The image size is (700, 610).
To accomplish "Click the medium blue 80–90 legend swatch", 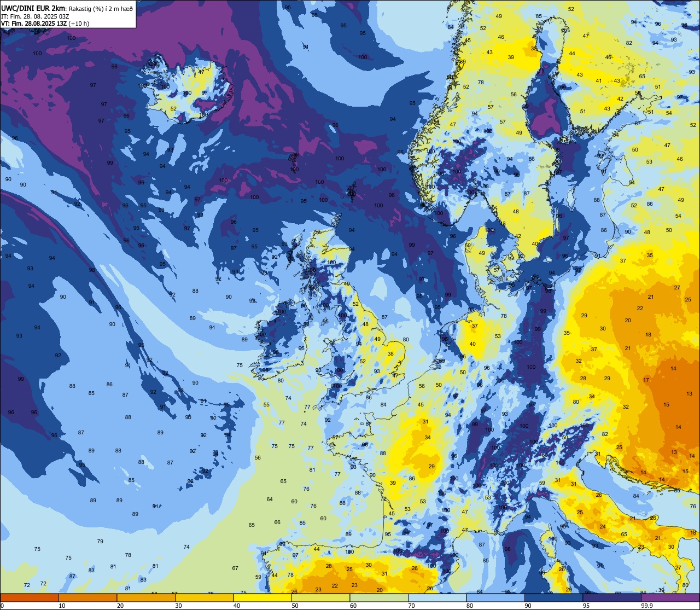I will coord(495,597).
